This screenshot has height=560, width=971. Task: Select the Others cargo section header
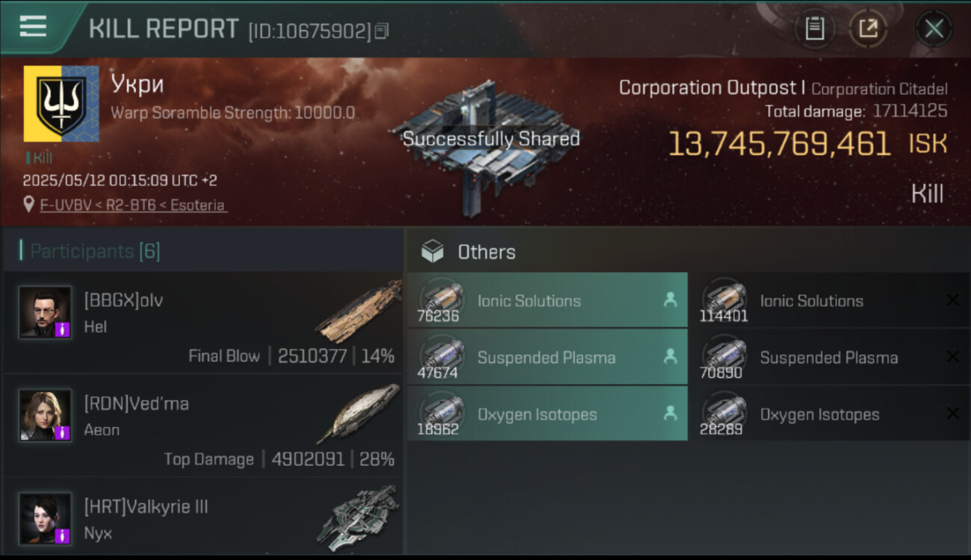[485, 252]
